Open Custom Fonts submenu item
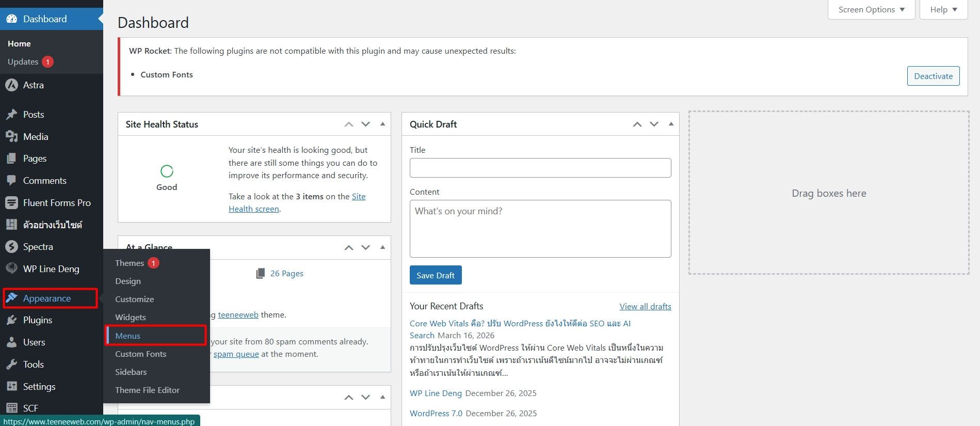Screen dimensions: 980x426 pos(141,354)
